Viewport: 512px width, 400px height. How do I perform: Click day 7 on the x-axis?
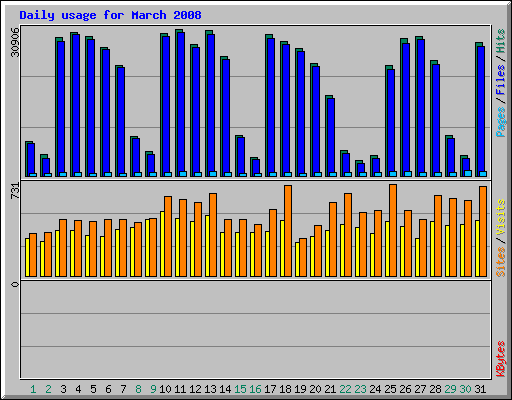point(123,389)
